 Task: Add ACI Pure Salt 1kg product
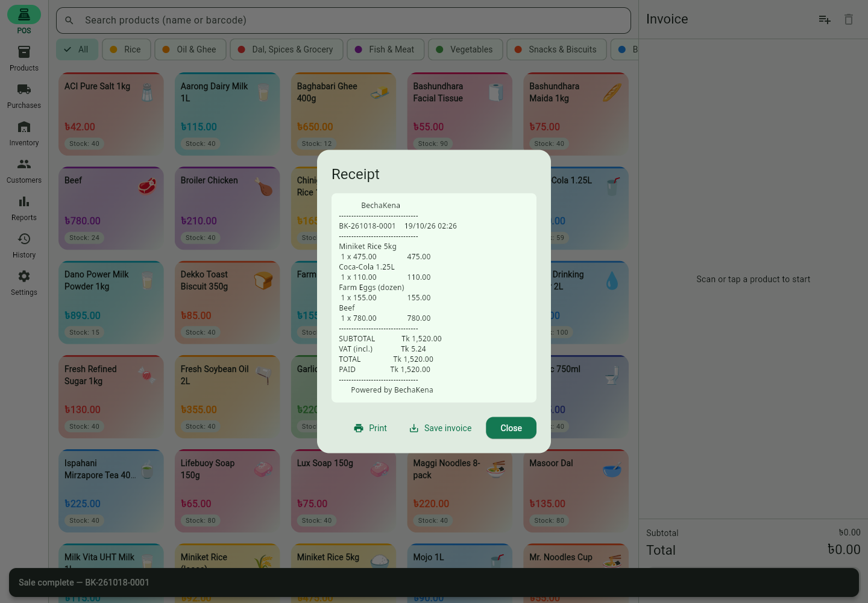pos(111,114)
